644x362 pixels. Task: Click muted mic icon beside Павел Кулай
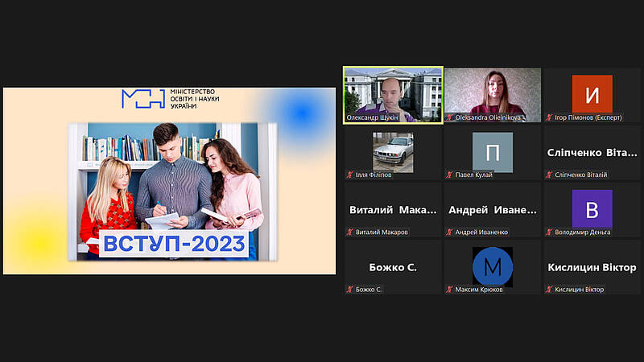[x=449, y=175]
